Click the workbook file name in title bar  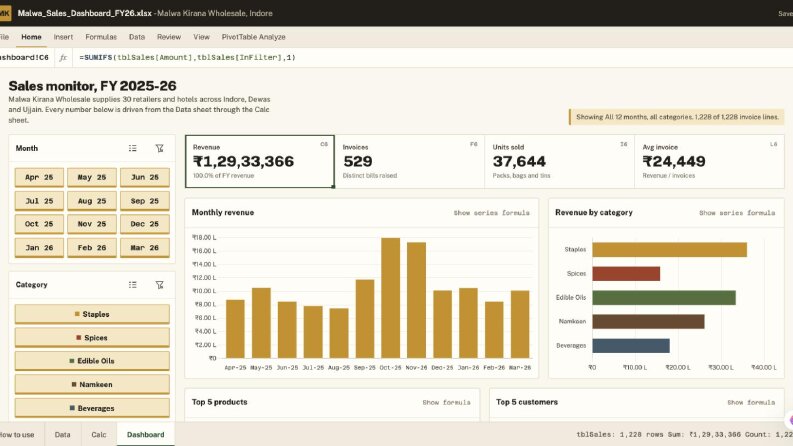click(84, 13)
